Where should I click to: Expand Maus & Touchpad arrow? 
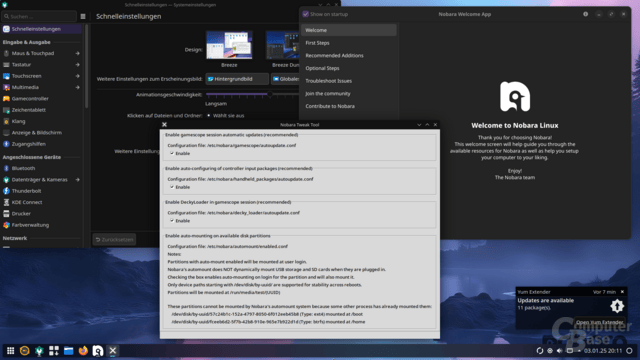click(77, 53)
